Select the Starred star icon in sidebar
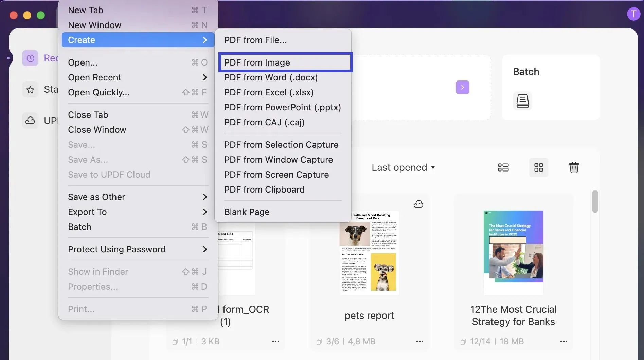644x360 pixels. click(30, 89)
